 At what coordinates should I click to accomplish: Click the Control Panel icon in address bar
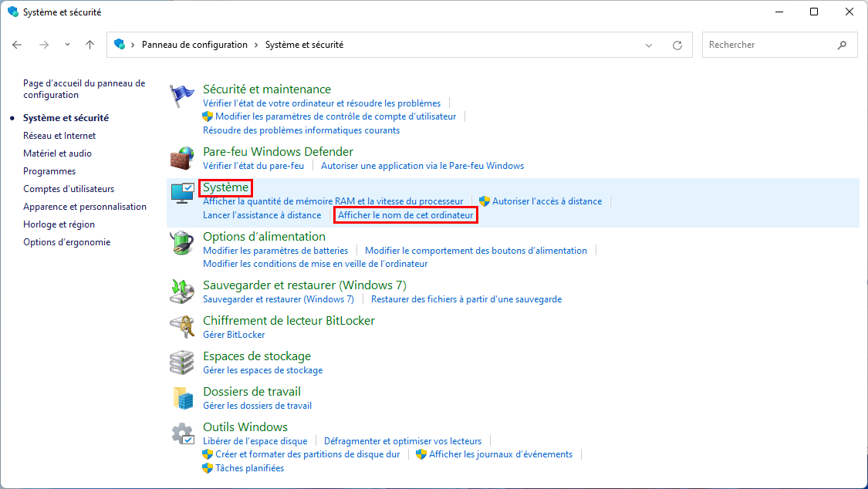[119, 44]
